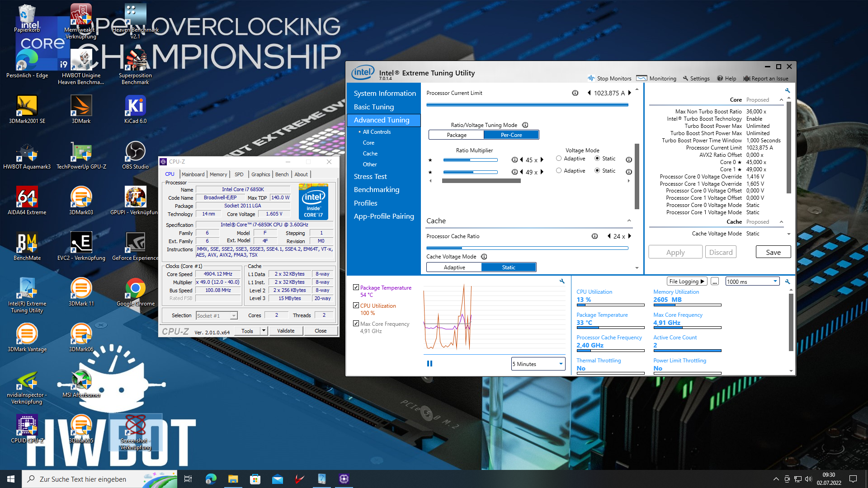Set Cache Voltage Mode to Adaptive
Image resolution: width=868 pixels, height=488 pixels.
click(x=454, y=267)
